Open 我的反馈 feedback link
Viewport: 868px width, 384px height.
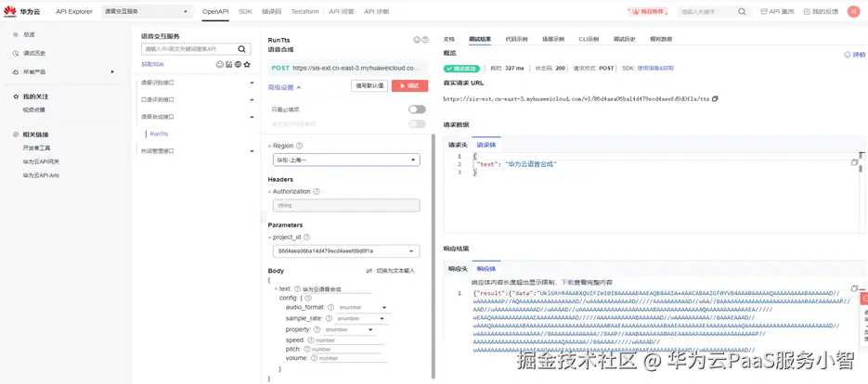(821, 12)
